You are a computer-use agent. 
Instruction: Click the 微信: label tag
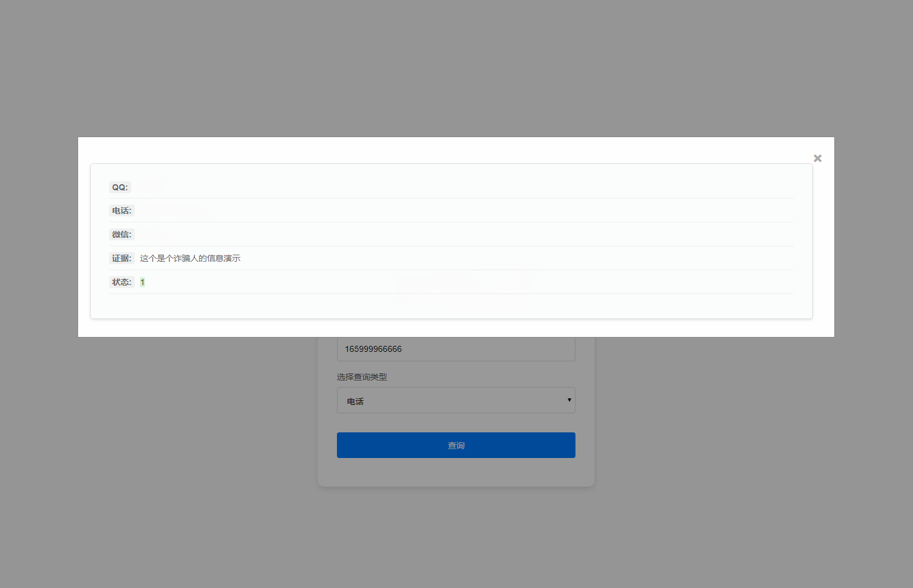click(122, 234)
